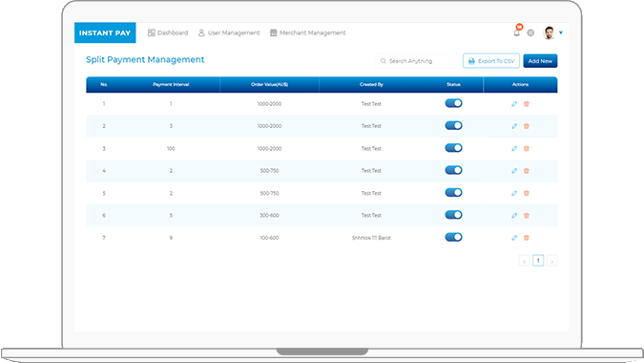Delete row 4 with the trash icon
Screen dimensions: 644x363
[x=527, y=171]
